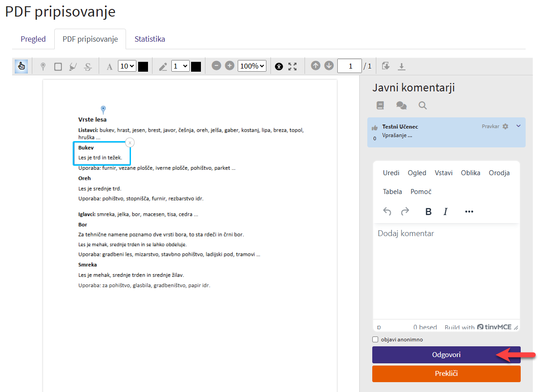Open the Ogled editor menu
This screenshot has width=540, height=392.
[417, 173]
